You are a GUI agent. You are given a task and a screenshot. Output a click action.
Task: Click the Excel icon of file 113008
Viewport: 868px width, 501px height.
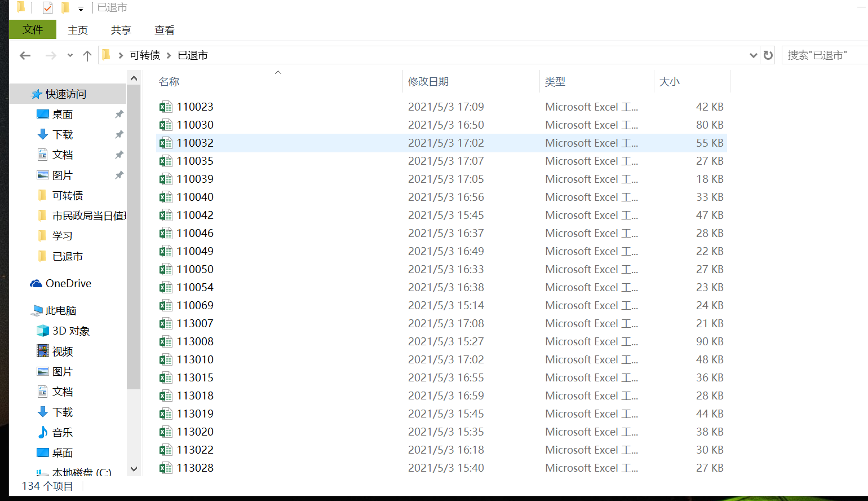[x=166, y=341]
